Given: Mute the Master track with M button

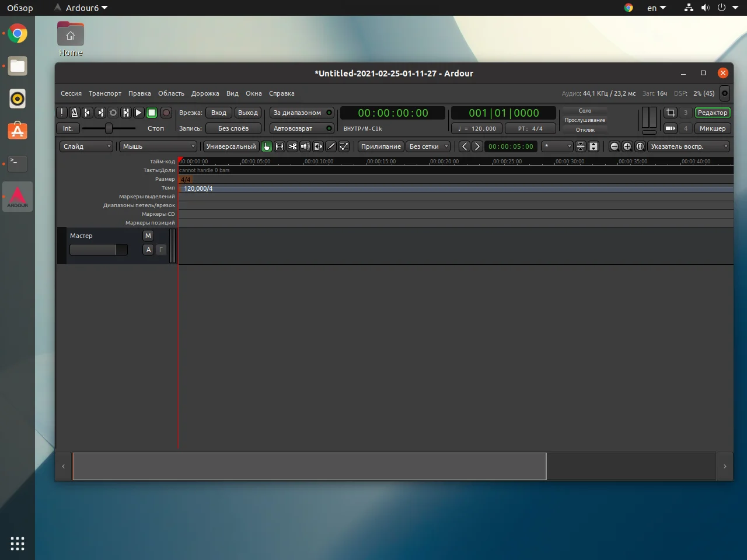Looking at the screenshot, I should point(148,236).
